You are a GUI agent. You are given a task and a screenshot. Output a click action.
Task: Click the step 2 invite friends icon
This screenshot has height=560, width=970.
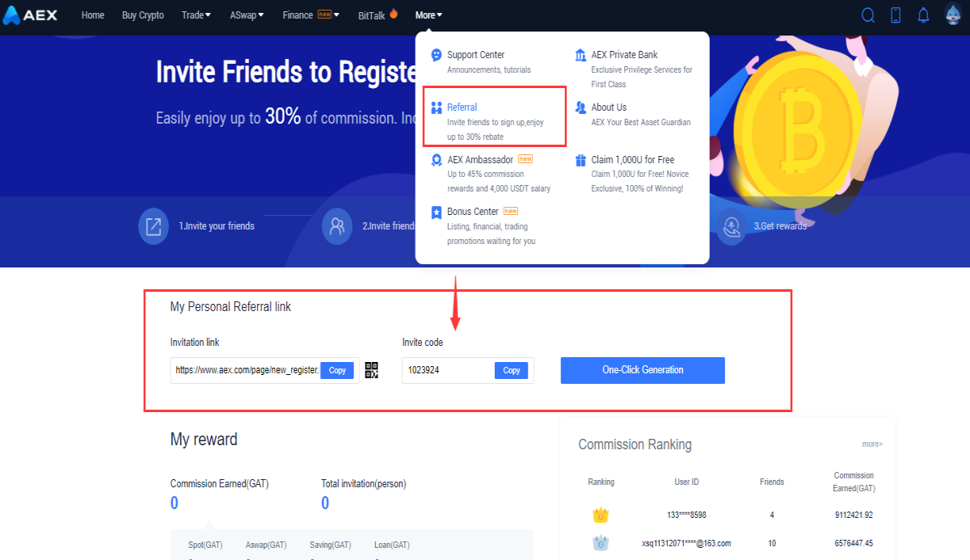337,226
